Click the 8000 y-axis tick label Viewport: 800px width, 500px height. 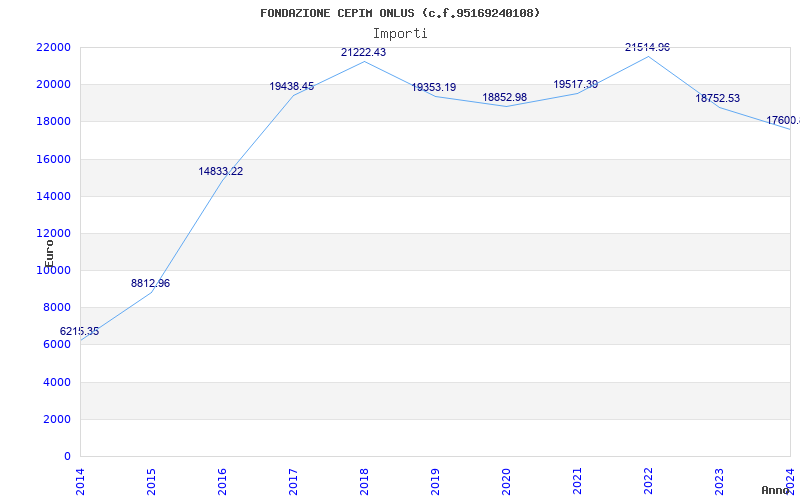coord(56,308)
